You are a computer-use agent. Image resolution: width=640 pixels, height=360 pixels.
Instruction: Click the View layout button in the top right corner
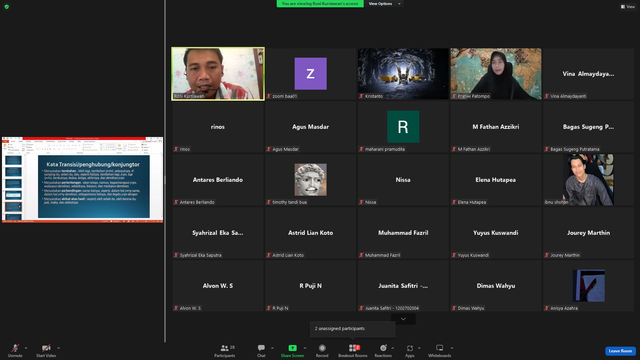(x=628, y=7)
